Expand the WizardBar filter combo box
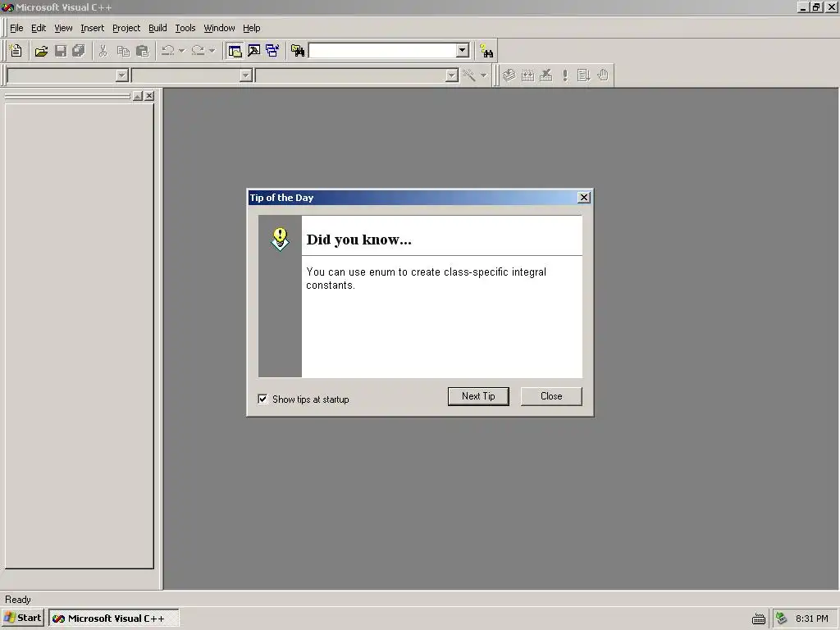Image resolution: width=840 pixels, height=630 pixels. pyautogui.click(x=246, y=75)
